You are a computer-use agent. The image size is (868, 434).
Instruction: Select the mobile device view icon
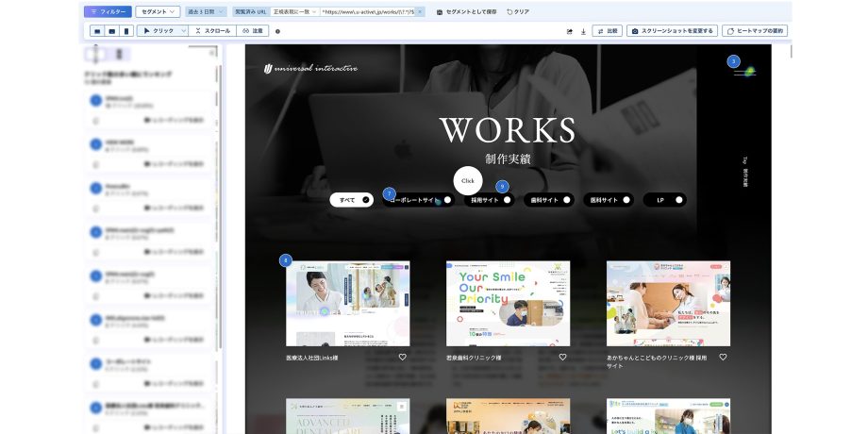tap(126, 31)
